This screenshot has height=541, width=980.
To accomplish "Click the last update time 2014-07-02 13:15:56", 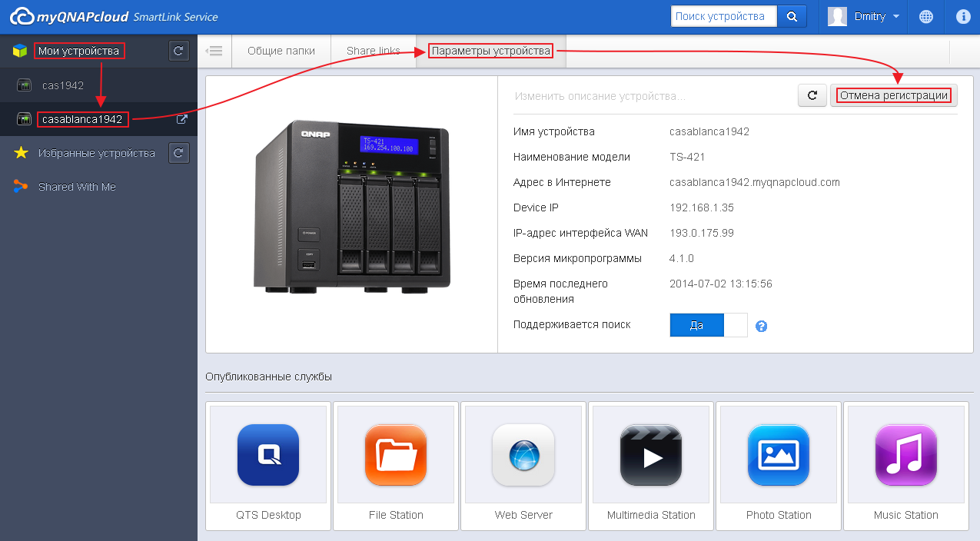I will coord(721,284).
